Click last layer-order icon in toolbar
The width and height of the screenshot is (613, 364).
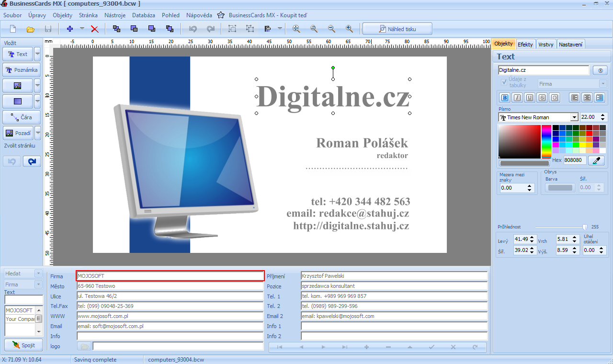pos(170,29)
